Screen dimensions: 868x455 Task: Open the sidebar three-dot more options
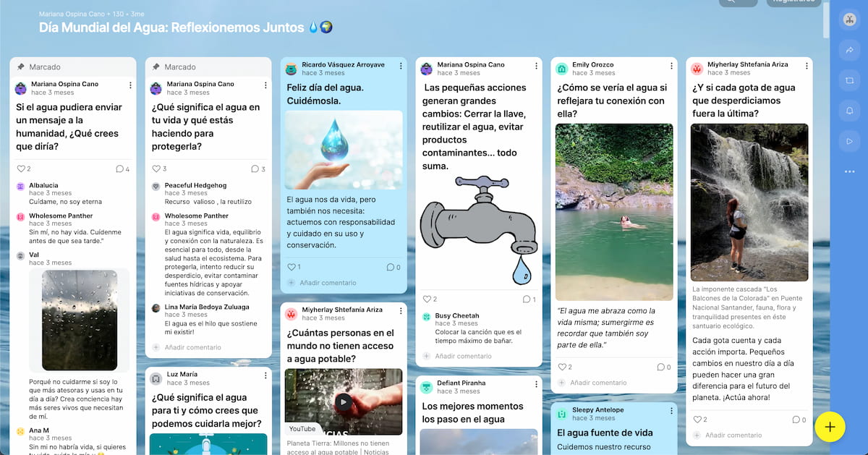point(849,171)
